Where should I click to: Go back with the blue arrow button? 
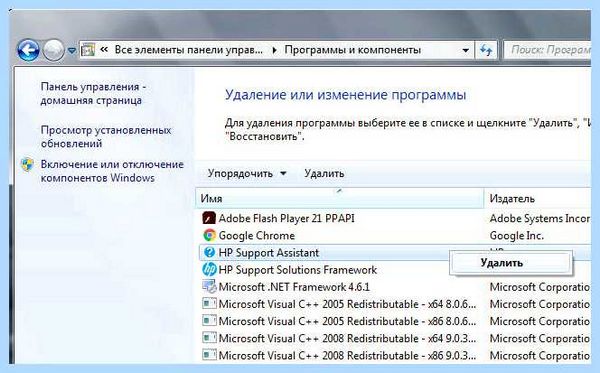point(28,50)
